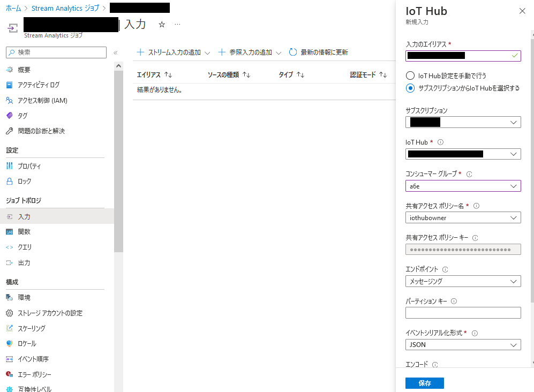
Task: Open クエリ in the left menu
Action: coord(25,247)
